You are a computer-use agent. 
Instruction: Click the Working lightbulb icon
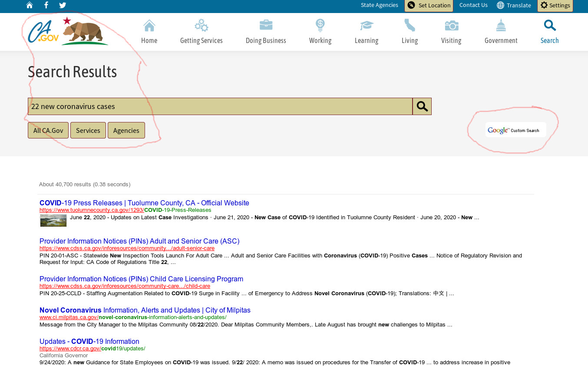(x=320, y=26)
